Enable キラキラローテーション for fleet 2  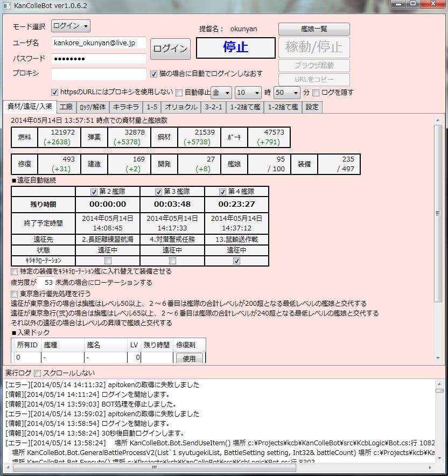coord(108,261)
